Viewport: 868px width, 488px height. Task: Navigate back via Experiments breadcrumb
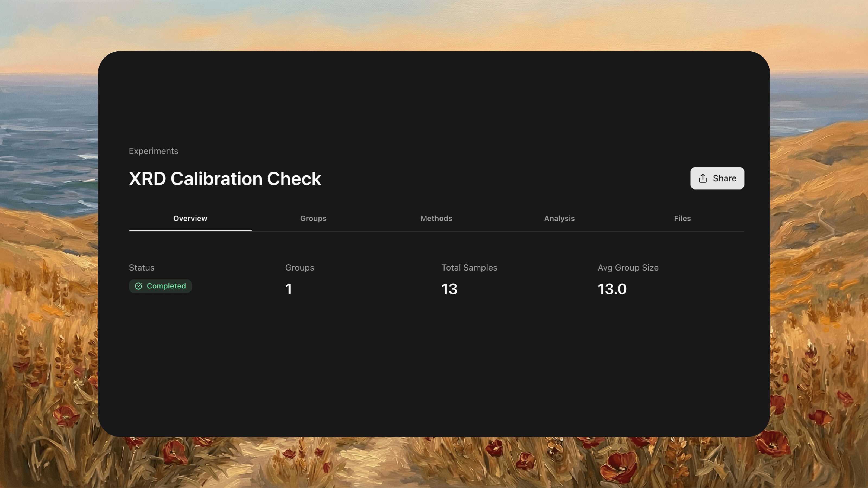point(153,151)
